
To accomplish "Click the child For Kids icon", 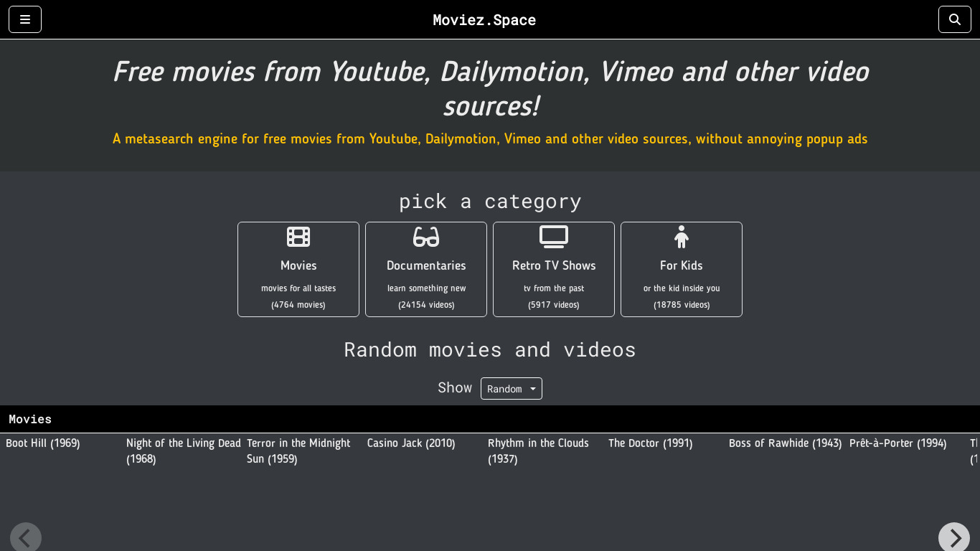I will [682, 237].
